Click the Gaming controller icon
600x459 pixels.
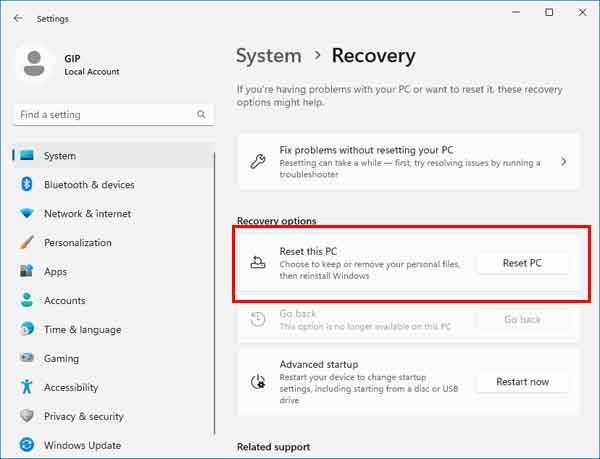click(x=27, y=358)
